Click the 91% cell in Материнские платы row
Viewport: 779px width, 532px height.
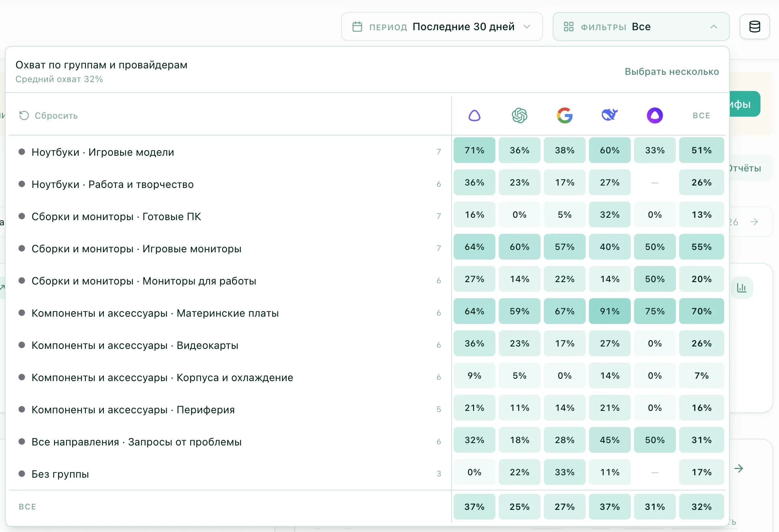coord(610,311)
